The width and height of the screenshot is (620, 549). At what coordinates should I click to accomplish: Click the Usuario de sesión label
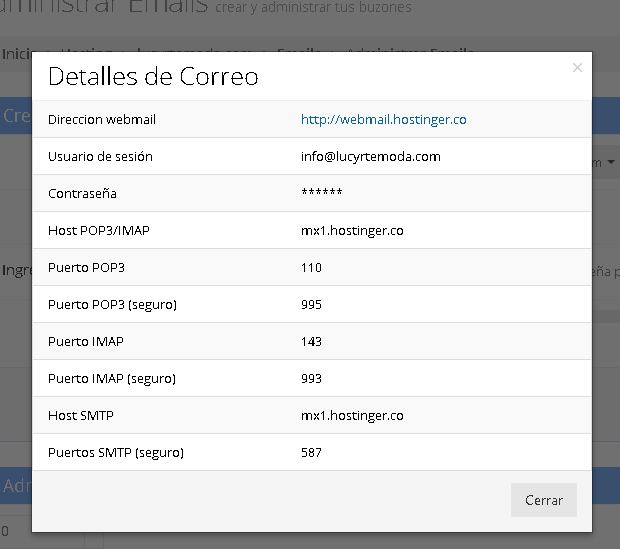coord(100,157)
